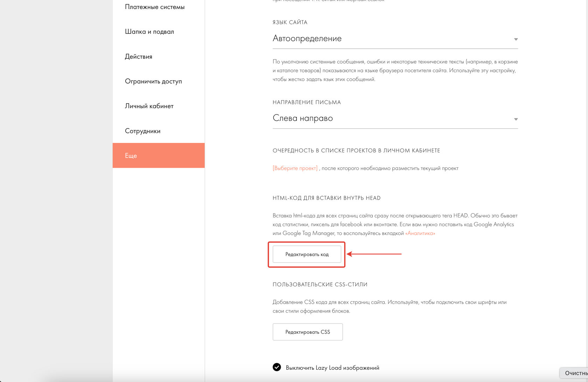Open Платежные системы settings tab
Viewport: 588px width, 382px height.
pyautogui.click(x=155, y=7)
